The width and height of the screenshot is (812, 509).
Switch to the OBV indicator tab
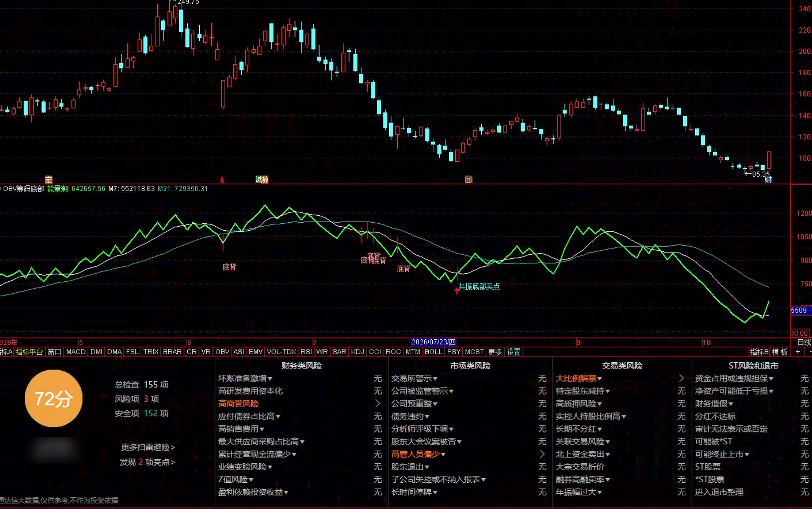pos(222,352)
